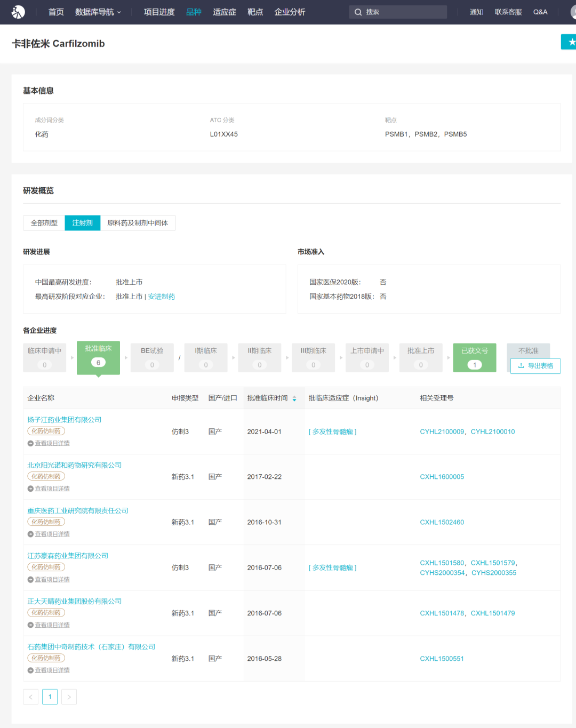Open acceptance number CYHL2100009
The width and height of the screenshot is (576, 728).
point(442,431)
